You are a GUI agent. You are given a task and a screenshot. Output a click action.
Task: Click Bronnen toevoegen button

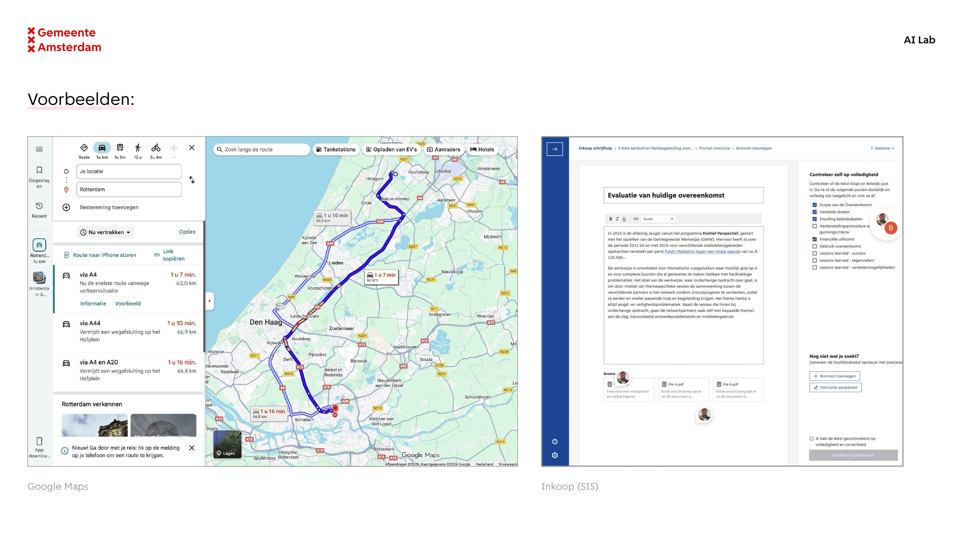click(835, 376)
